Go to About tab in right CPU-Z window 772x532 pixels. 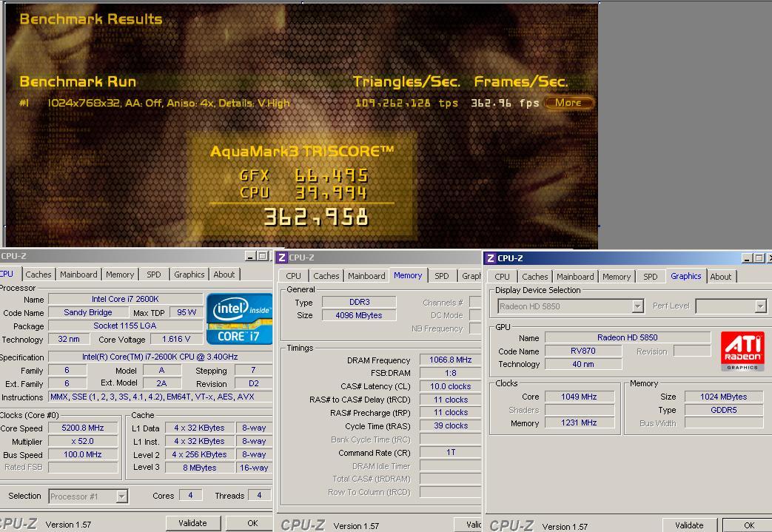point(721,277)
